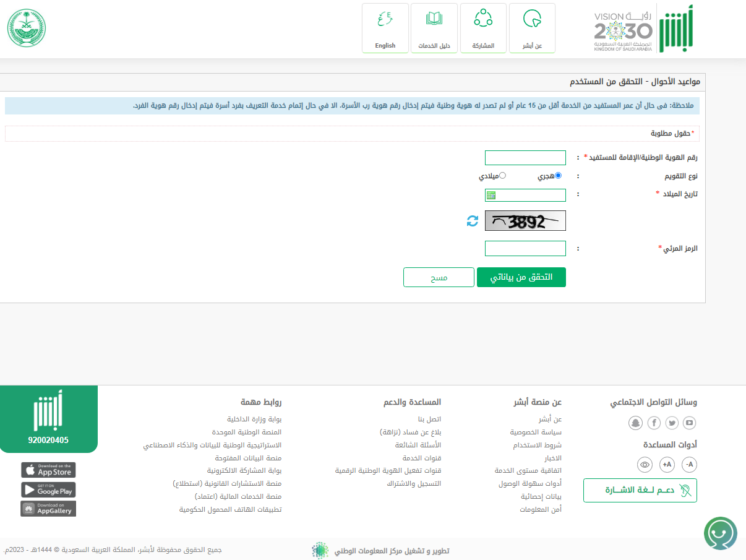Switch language to English
This screenshot has height=560, width=746.
pyautogui.click(x=385, y=28)
